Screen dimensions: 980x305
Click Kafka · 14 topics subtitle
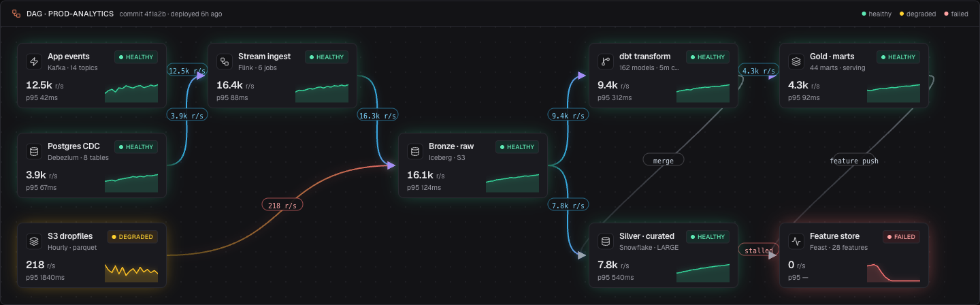[x=73, y=67]
